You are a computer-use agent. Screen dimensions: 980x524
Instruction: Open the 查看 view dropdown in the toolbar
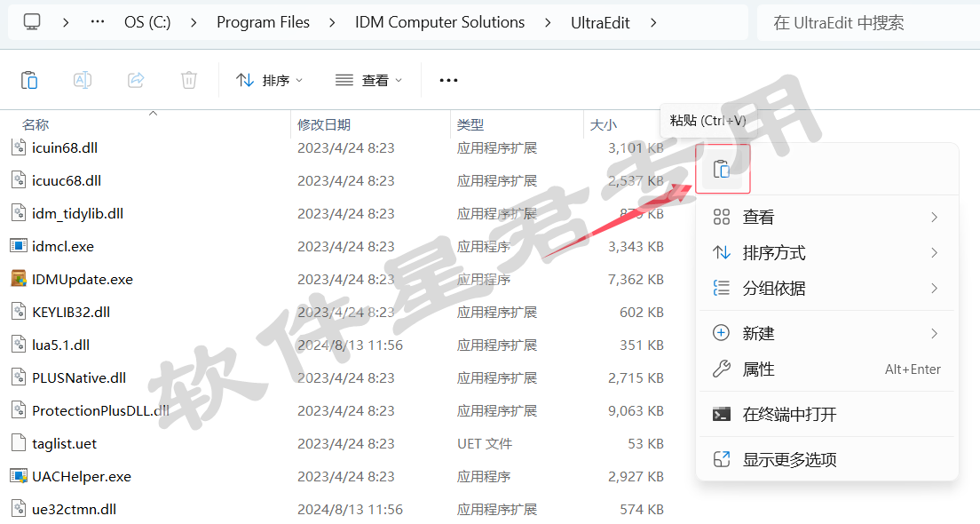pos(368,80)
